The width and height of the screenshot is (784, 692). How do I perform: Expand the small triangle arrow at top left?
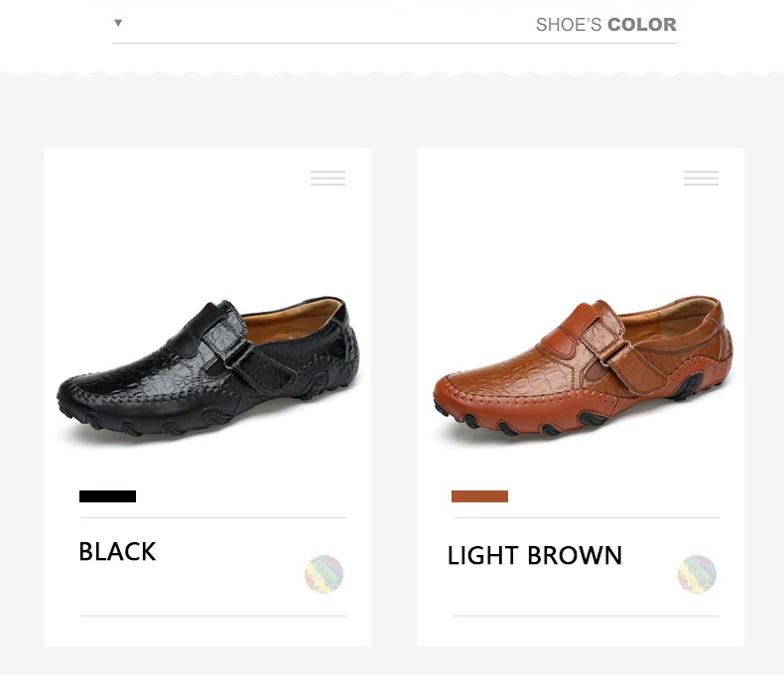pyautogui.click(x=118, y=23)
